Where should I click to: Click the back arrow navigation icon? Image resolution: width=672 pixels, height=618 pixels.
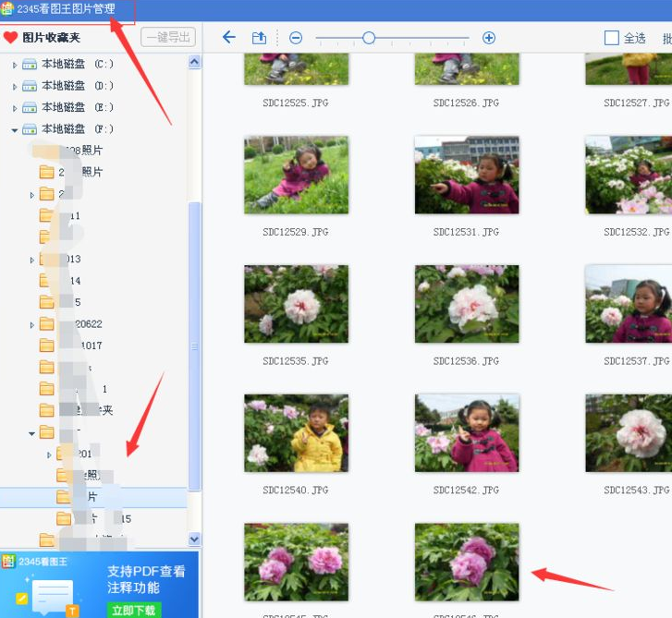pyautogui.click(x=229, y=38)
